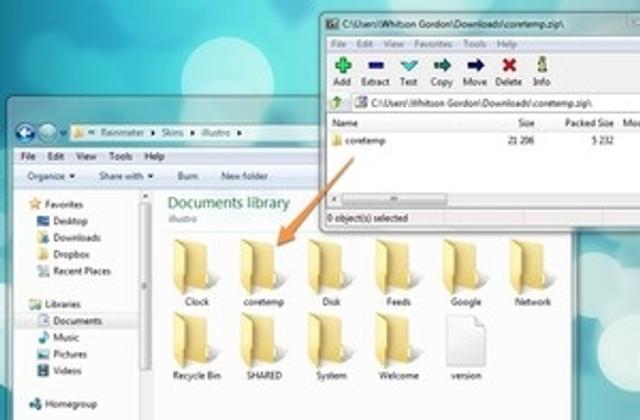The image size is (640, 420).
Task: Click Skins in the address breadcrumb
Action: (172, 133)
